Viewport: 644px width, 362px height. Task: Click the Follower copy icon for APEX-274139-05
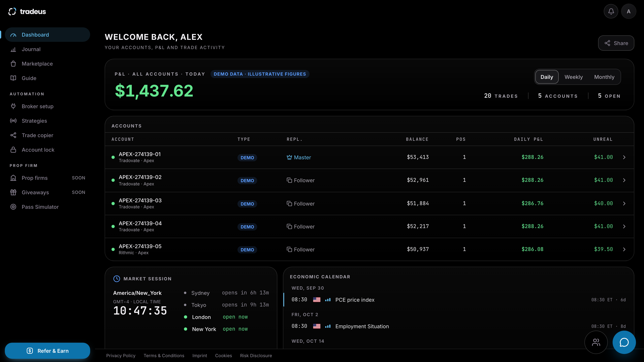(289, 250)
